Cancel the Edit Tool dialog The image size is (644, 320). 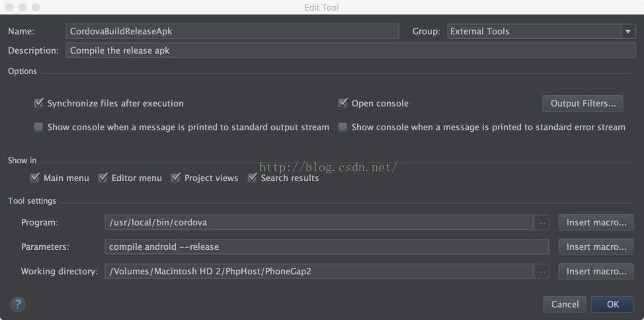click(x=565, y=304)
